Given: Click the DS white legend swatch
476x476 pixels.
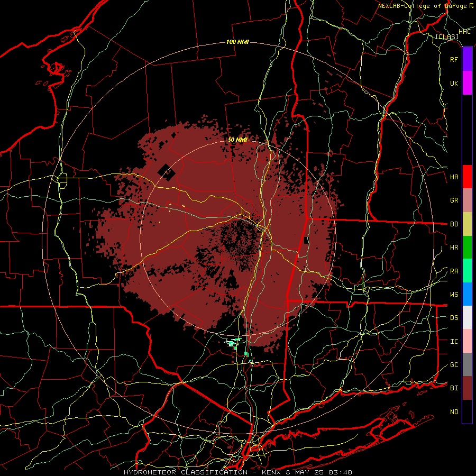Looking at the screenshot, I should [x=467, y=317].
